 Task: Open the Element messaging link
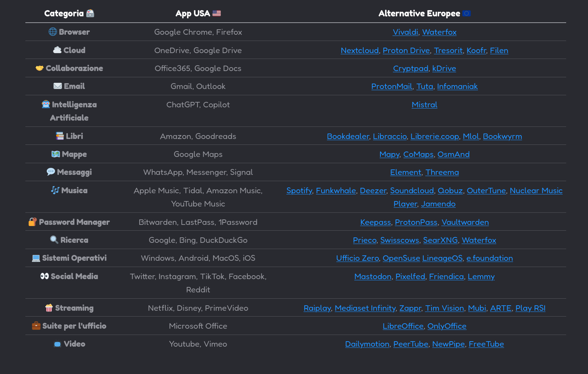pos(406,172)
